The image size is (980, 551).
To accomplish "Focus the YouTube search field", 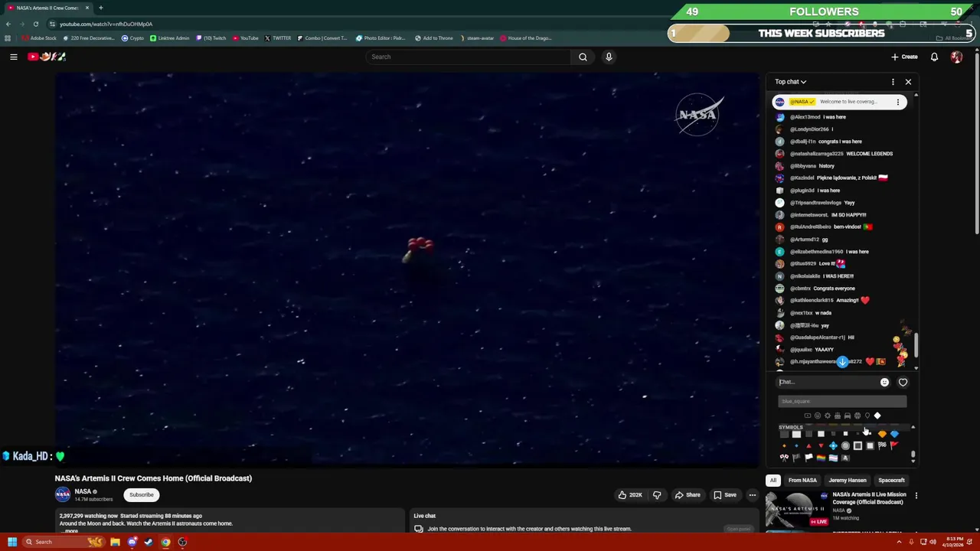I will click(469, 57).
